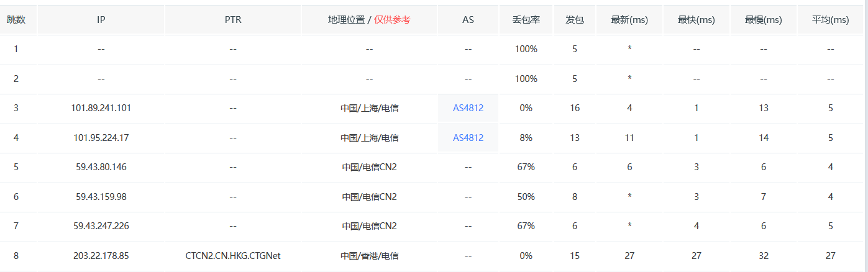Select the 最新(ms) column header

coord(629,20)
